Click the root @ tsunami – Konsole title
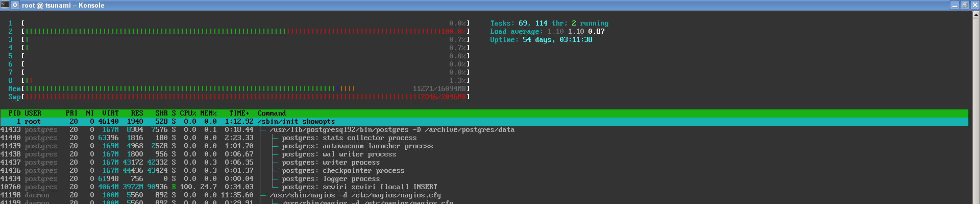The image size is (980, 204). [x=63, y=5]
